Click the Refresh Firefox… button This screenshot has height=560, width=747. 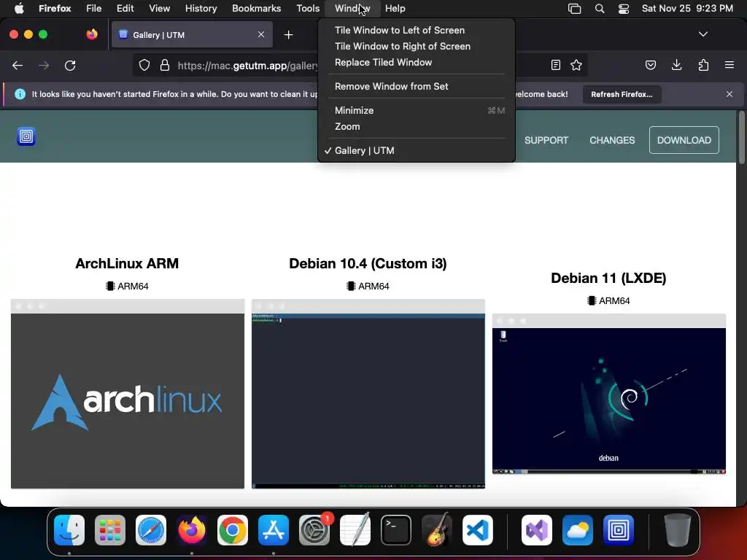coord(622,94)
